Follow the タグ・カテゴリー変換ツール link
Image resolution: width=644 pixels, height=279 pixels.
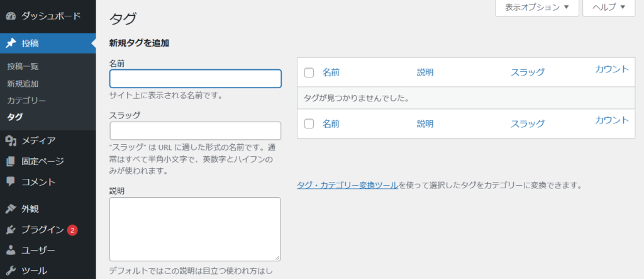pyautogui.click(x=347, y=186)
